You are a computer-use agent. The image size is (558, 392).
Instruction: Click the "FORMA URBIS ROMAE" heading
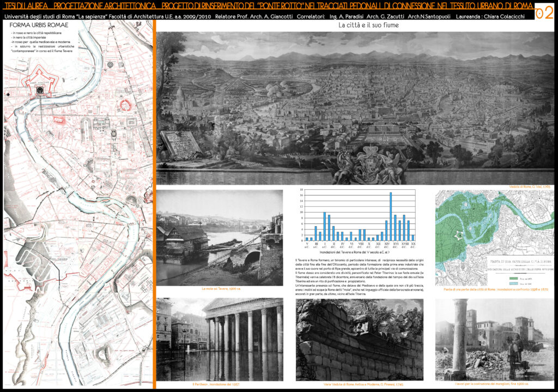coord(39,25)
